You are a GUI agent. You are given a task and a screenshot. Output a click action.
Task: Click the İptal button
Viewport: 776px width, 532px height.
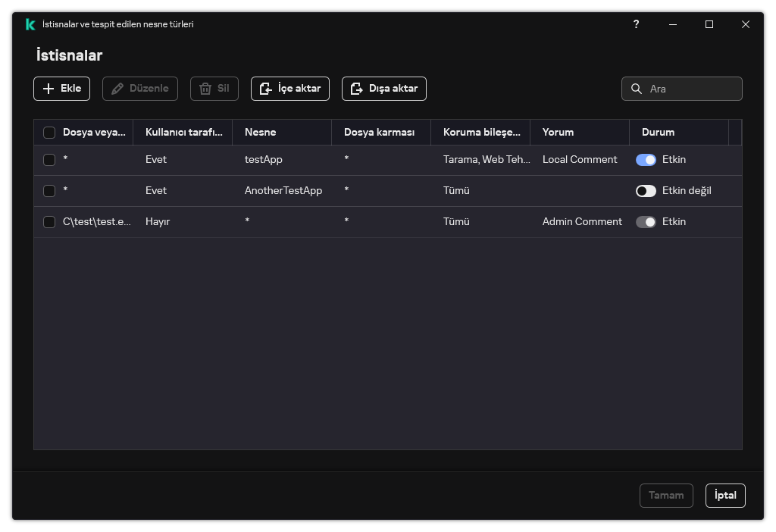724,496
